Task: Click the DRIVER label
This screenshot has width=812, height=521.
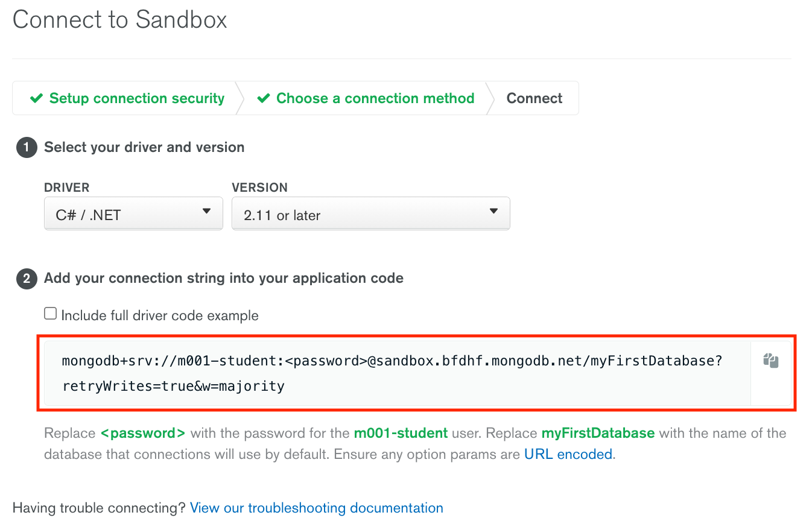Action: pos(67,188)
